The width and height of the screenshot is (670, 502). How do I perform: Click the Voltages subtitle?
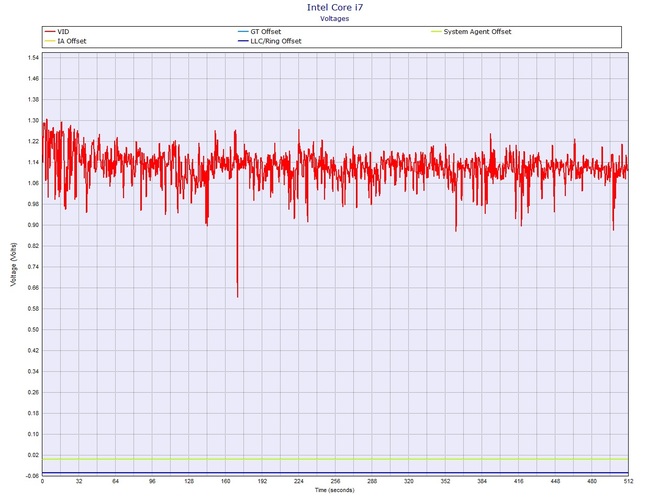tap(335, 18)
